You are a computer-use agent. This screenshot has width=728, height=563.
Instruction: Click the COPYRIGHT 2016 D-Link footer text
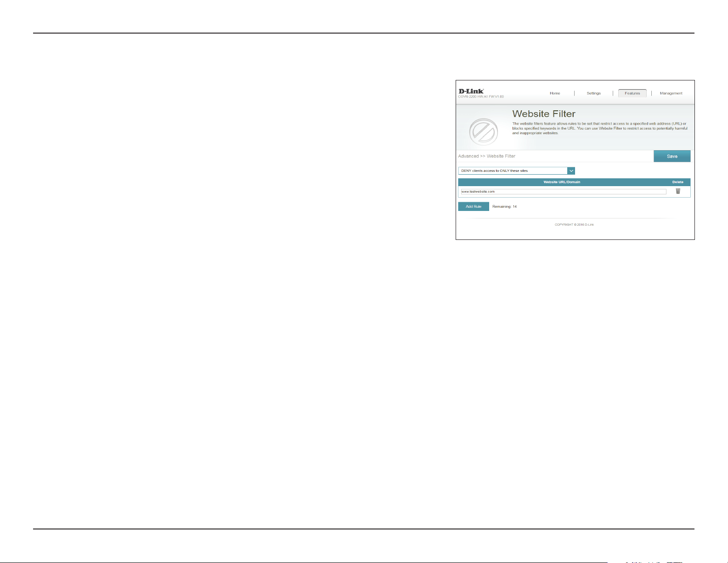[574, 225]
